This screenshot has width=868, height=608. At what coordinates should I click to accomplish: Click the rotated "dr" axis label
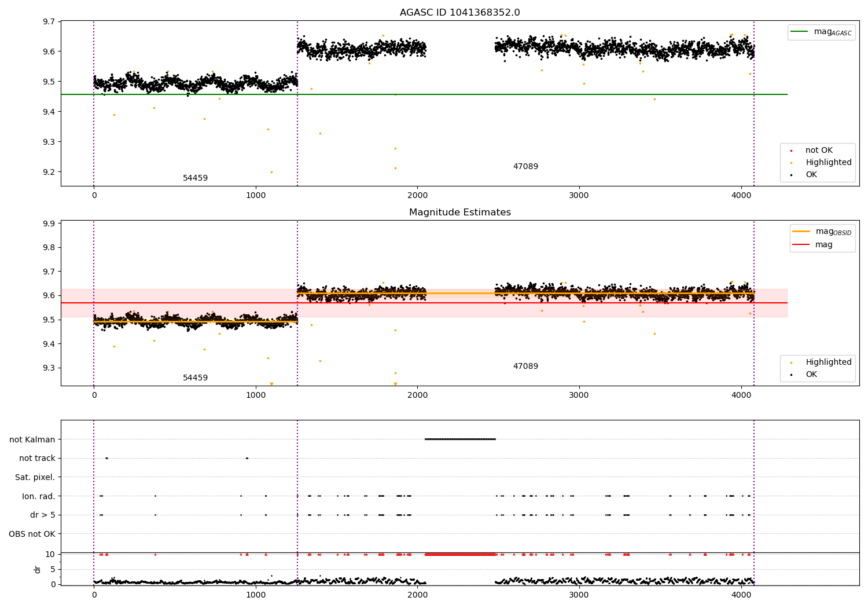tap(38, 569)
